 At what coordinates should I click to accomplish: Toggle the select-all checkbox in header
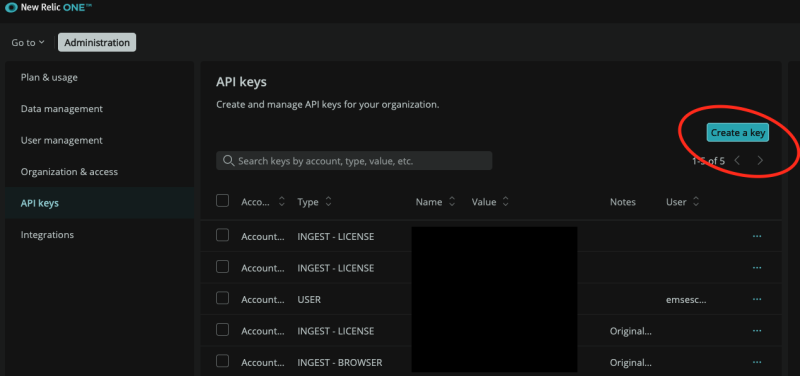[222, 200]
